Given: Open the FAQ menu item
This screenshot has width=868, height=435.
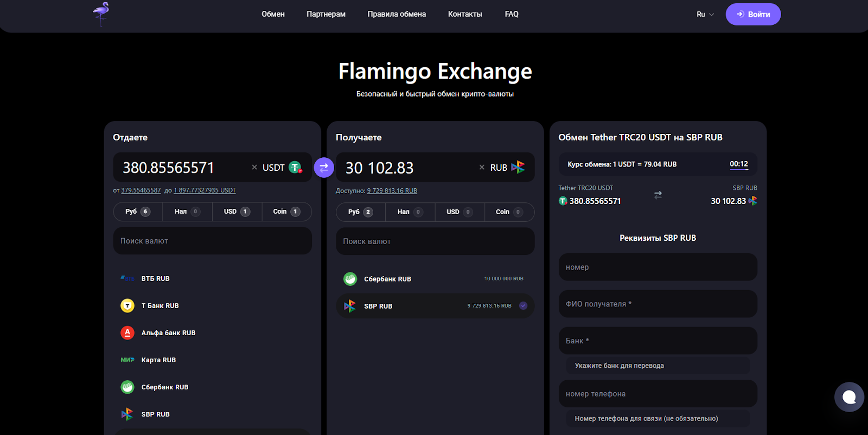Looking at the screenshot, I should coord(512,14).
